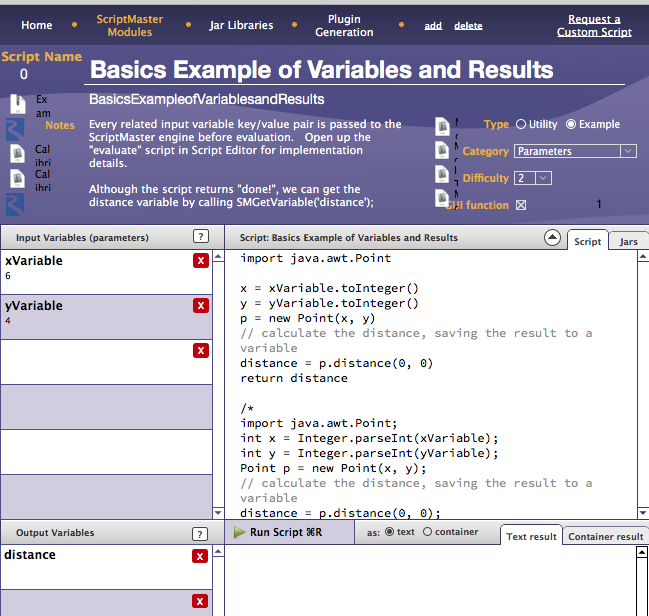Open Jar Libraries section
Image resolution: width=649 pixels, height=616 pixels.
[x=241, y=25]
